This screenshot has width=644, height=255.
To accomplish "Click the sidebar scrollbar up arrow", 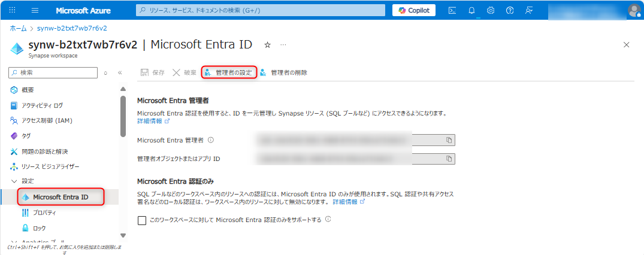I will click(x=123, y=89).
